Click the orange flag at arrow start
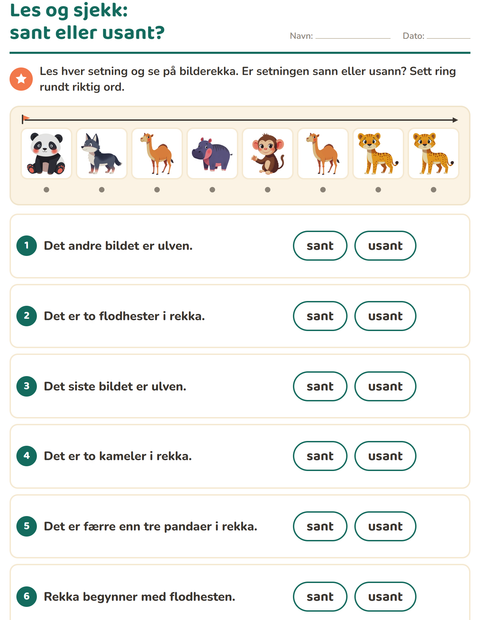 [x=26, y=118]
